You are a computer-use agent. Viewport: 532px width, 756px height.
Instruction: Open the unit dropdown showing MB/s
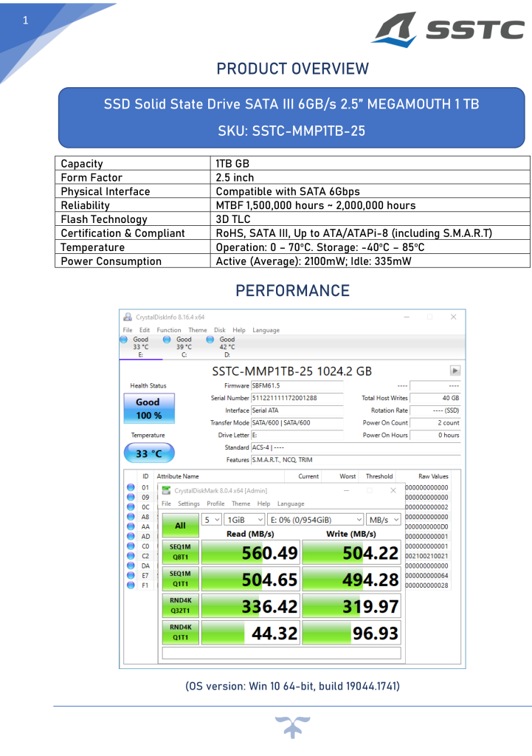[384, 520]
